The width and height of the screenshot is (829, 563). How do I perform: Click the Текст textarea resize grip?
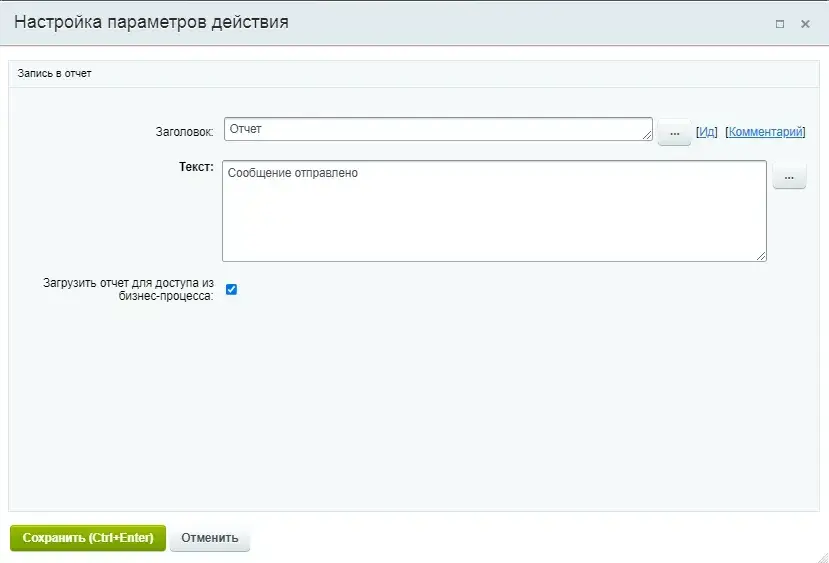(761, 256)
